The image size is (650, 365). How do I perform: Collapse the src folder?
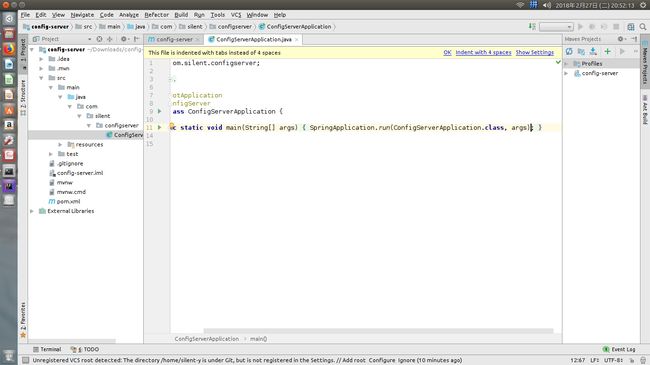[x=41, y=78]
